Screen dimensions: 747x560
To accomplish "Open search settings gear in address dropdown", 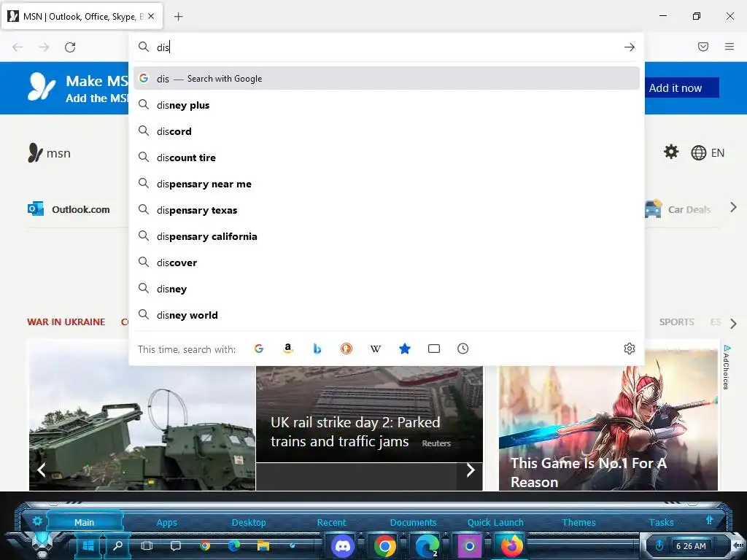I will click(630, 349).
